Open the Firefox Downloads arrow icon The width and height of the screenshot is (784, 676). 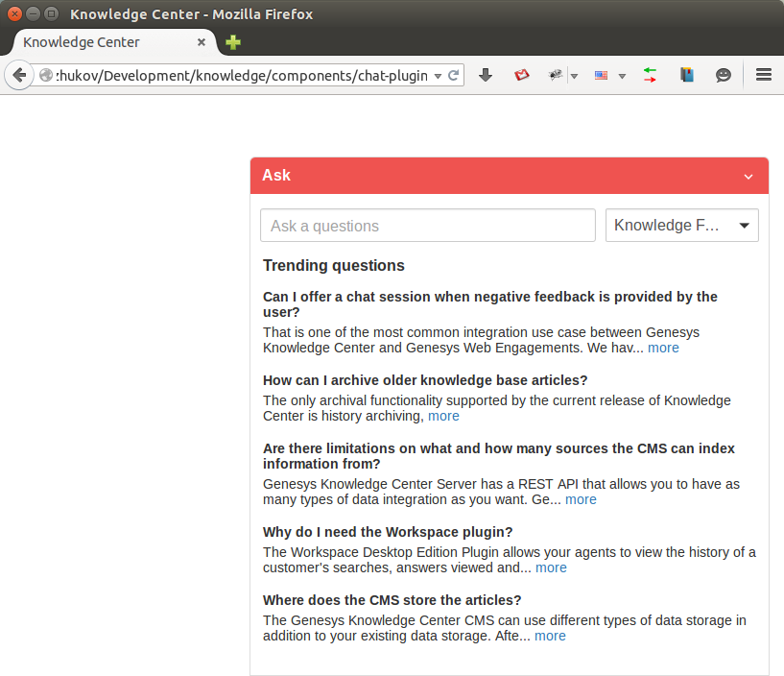click(x=486, y=75)
